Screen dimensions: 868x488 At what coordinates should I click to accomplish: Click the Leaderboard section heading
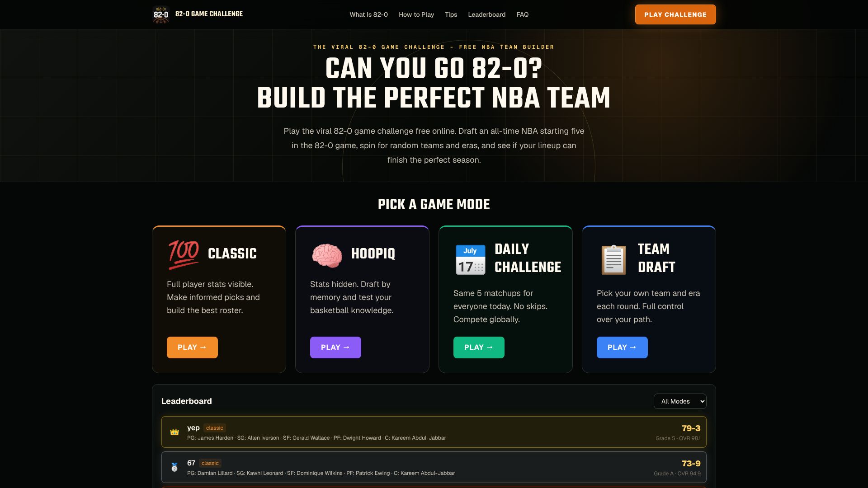coord(186,401)
